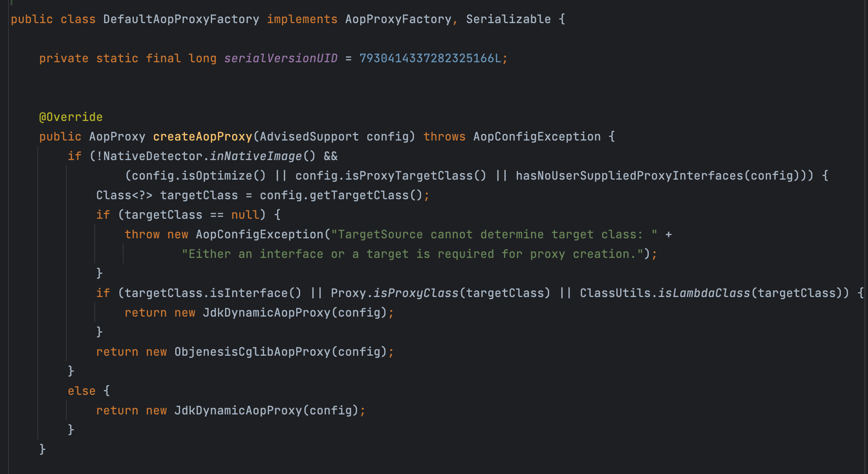The width and height of the screenshot is (868, 474).
Task: Click the getTargetClass method call
Action: (359, 195)
